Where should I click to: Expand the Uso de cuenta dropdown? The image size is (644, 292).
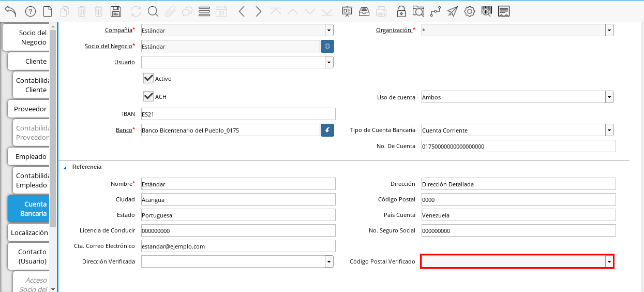[609, 97]
